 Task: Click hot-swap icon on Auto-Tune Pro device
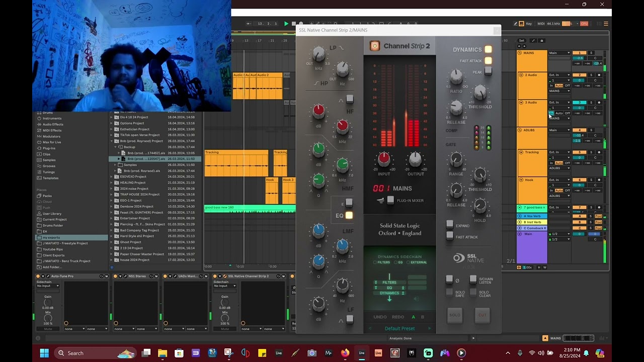[101, 276]
